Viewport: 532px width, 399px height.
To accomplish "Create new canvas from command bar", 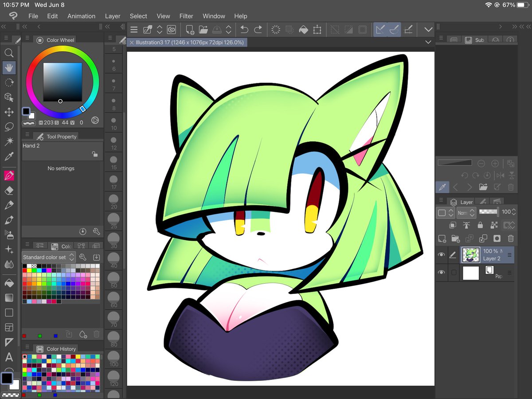I will pyautogui.click(x=190, y=30).
